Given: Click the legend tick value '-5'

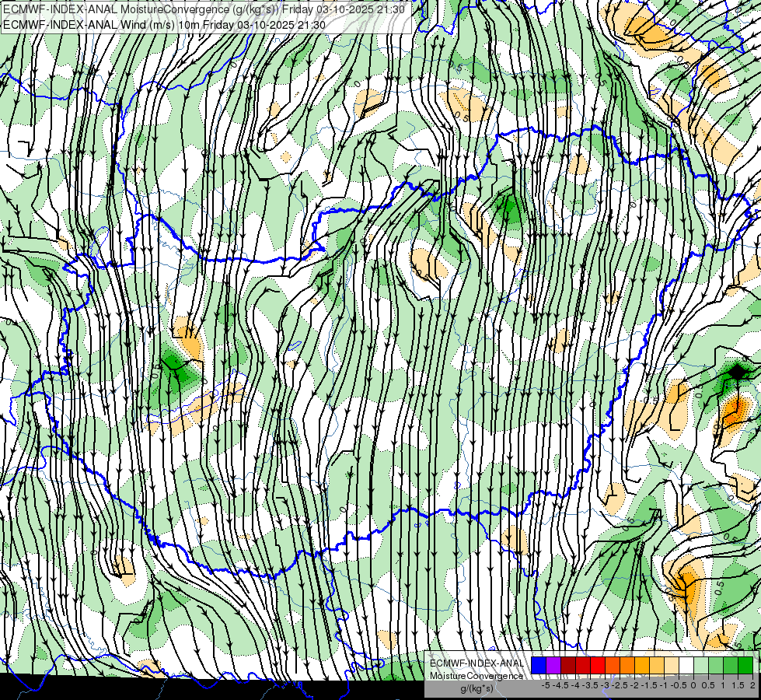Looking at the screenshot, I should pyautogui.click(x=546, y=685).
